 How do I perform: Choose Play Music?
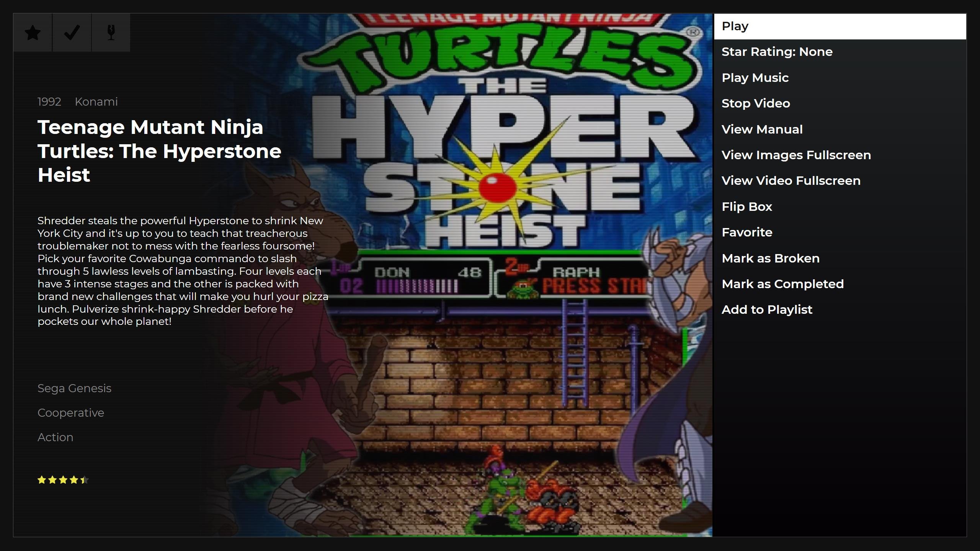840,78
